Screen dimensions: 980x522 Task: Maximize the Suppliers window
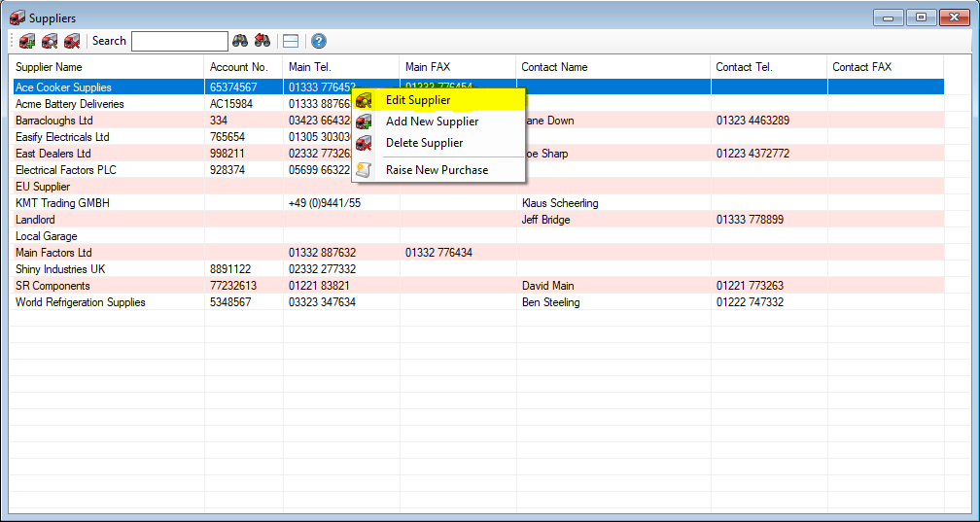pos(920,17)
